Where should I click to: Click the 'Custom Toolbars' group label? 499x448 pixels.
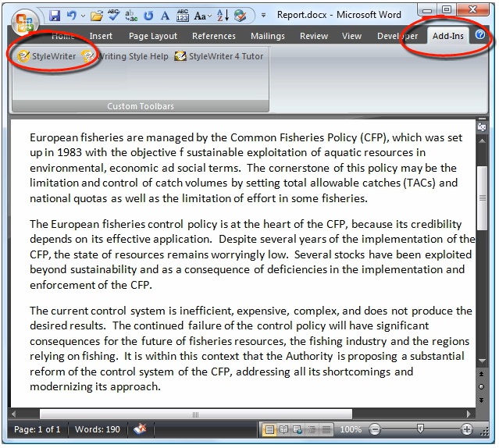point(141,106)
